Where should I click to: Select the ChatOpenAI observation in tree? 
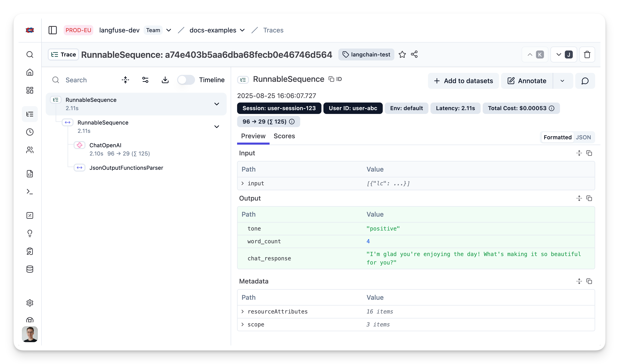coord(105,145)
